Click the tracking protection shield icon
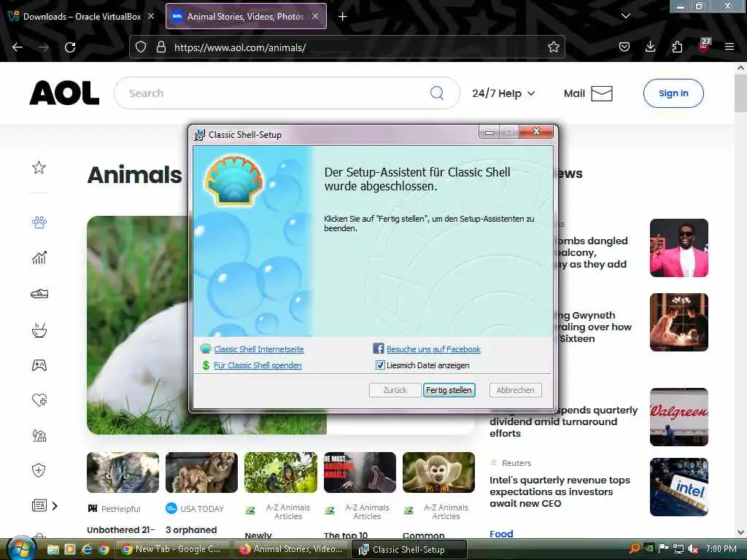The height and width of the screenshot is (560, 747). pos(141,47)
